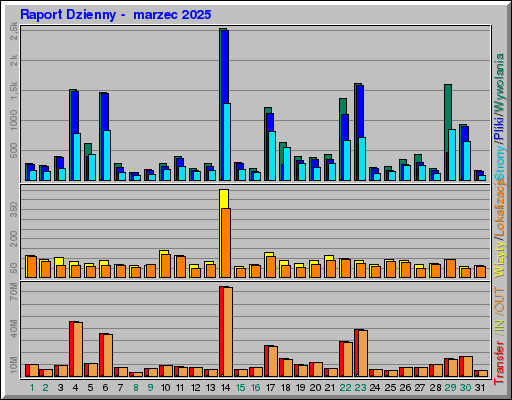Image resolution: width=512 pixels, height=400 pixels.
Task: Click the '70M' y-axis value
Action: click(x=14, y=292)
